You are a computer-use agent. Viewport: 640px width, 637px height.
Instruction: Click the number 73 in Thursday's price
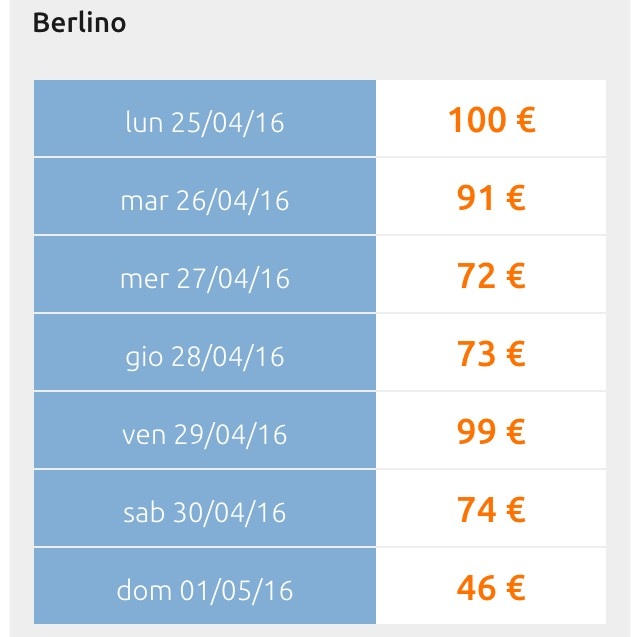(x=476, y=354)
